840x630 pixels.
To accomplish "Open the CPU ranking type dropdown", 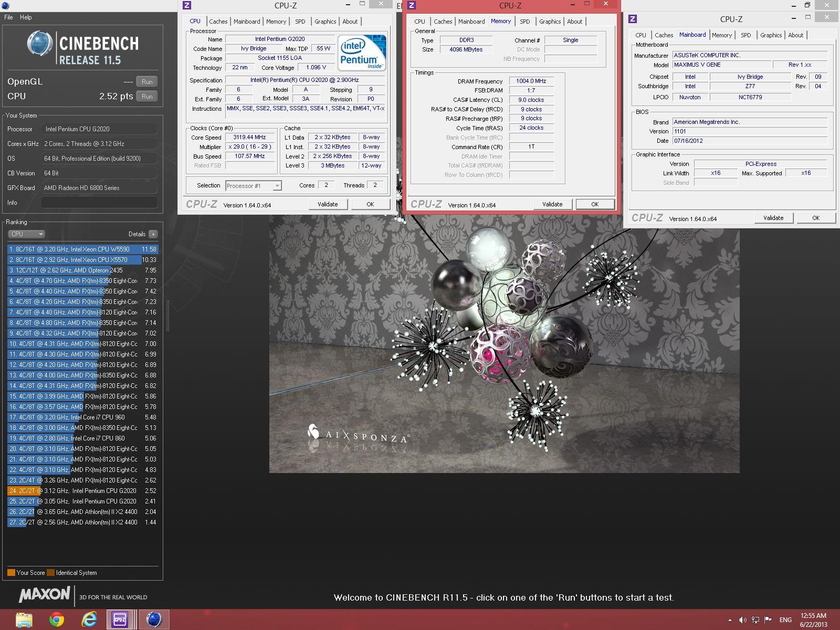I will click(26, 234).
